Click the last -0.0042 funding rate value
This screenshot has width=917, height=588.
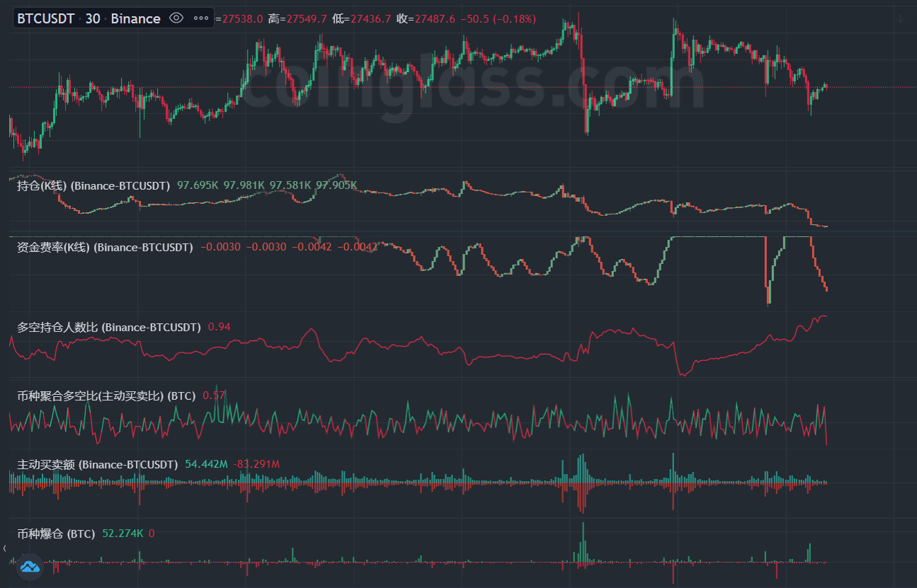tap(358, 247)
